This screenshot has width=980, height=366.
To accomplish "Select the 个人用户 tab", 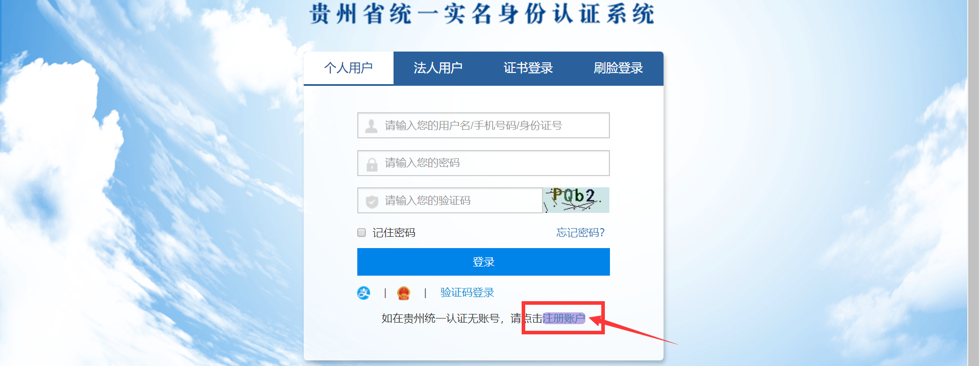I will point(349,68).
